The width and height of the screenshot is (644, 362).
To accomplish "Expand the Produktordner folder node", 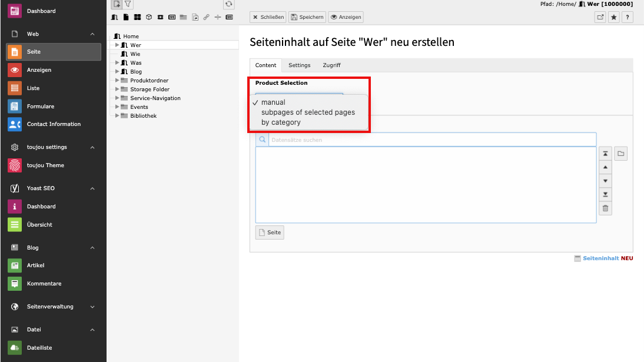I will click(x=117, y=81).
